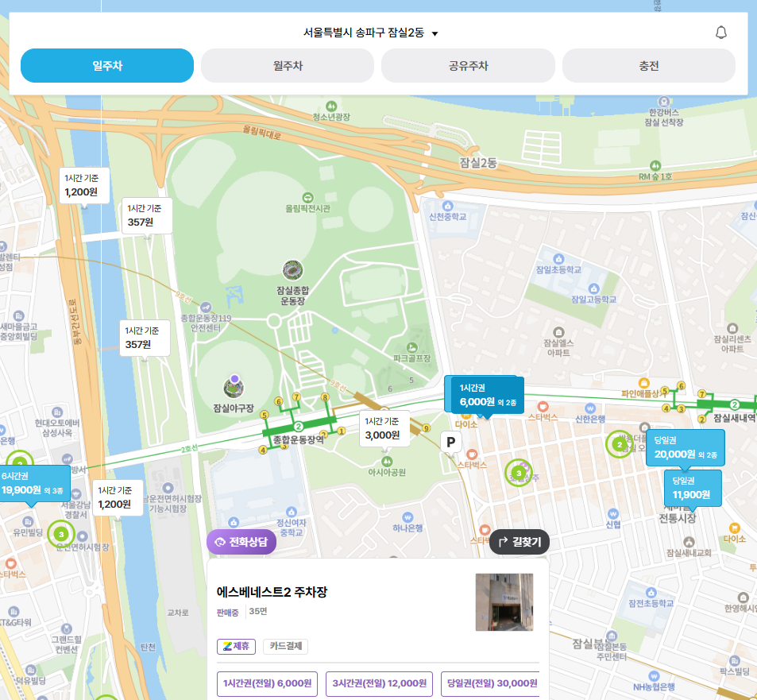Switch to the 월주차 tab
757x700 pixels.
tap(288, 66)
